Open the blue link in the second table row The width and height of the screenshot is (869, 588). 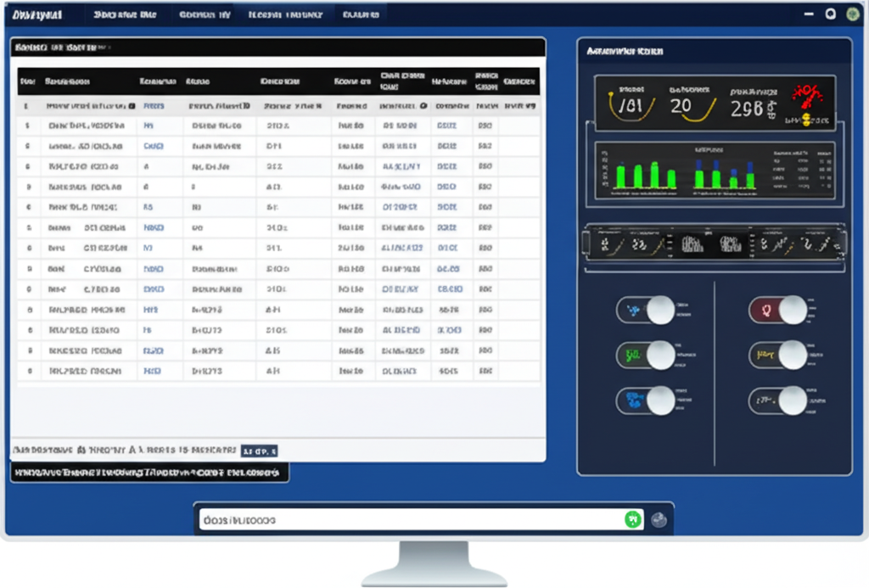pyautogui.click(x=149, y=126)
